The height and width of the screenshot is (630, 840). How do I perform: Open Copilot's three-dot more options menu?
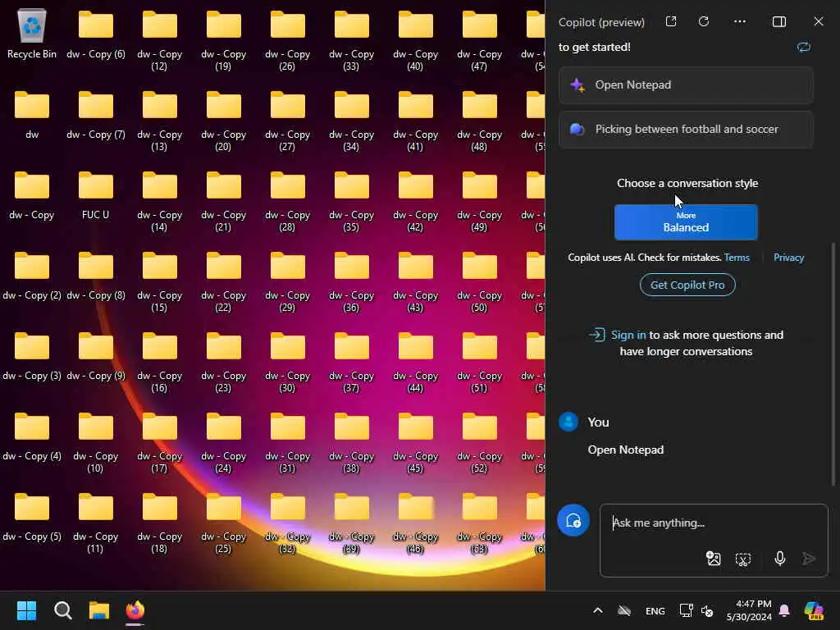[740, 21]
